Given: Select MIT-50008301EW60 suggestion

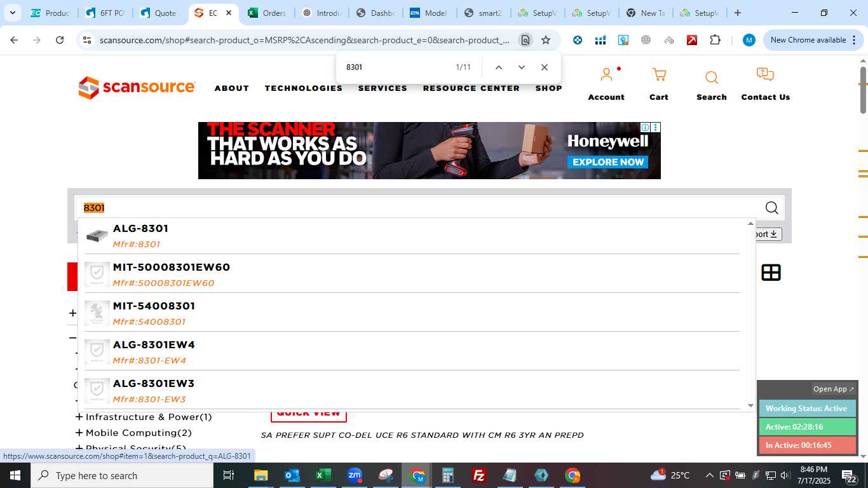Looking at the screenshot, I should (x=412, y=274).
